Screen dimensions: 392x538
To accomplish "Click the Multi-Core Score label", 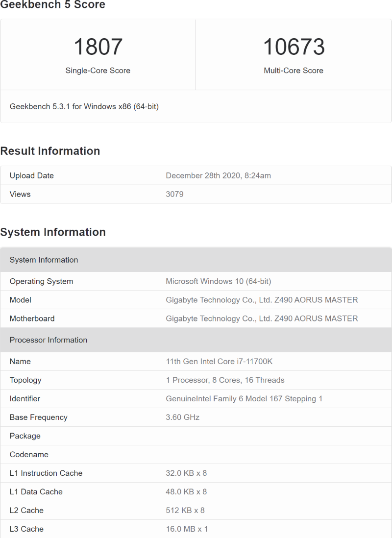I will pos(294,71).
